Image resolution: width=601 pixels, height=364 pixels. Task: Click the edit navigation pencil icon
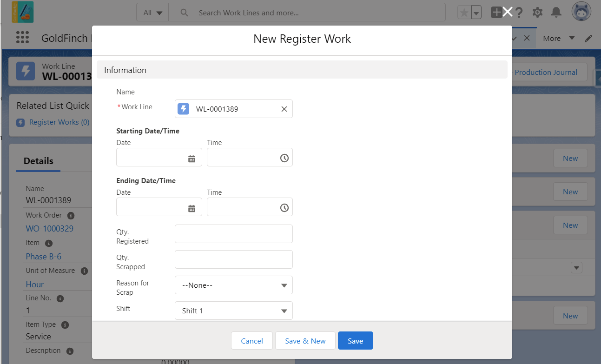588,39
